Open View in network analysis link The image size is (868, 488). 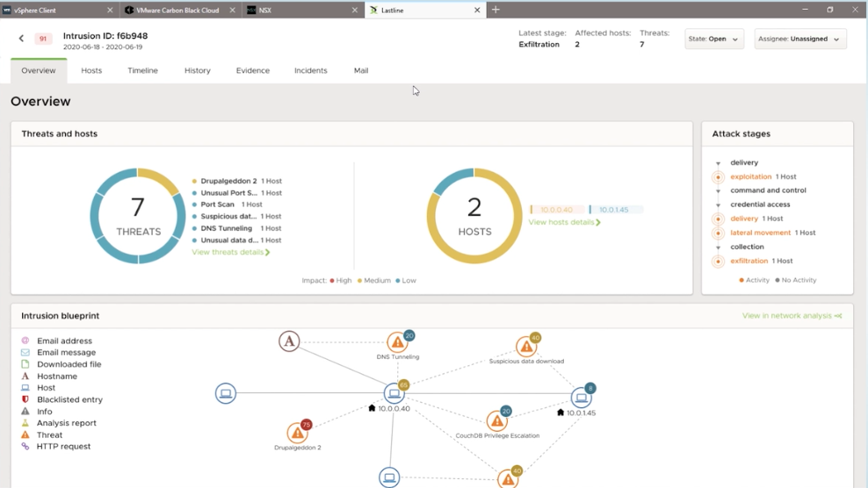pos(792,316)
